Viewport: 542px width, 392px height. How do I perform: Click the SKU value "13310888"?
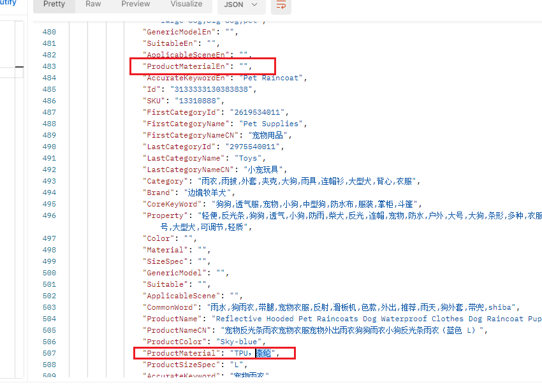[x=197, y=101]
